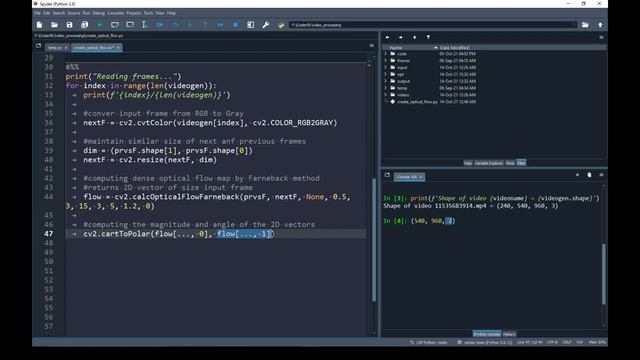This screenshot has height=360, width=640.
Task: Open the Tools menu
Action: tap(149, 13)
